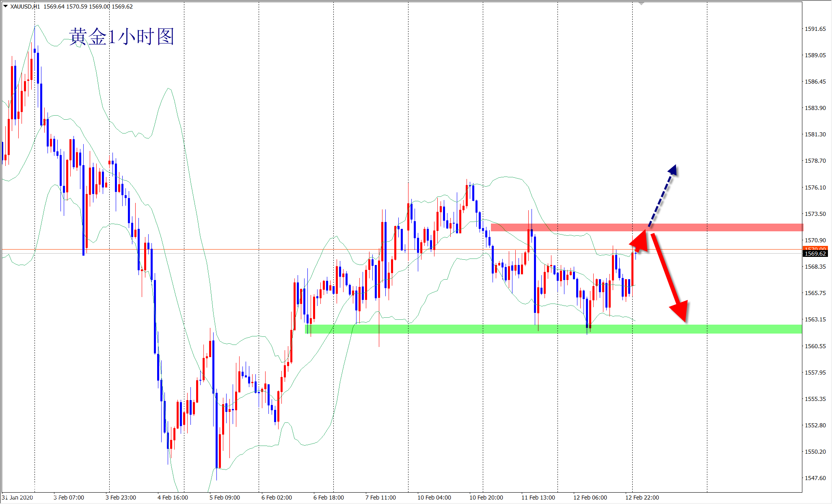This screenshot has width=832, height=504.
Task: Click the 7 Feb 11:00 time label
Action: coord(380,498)
